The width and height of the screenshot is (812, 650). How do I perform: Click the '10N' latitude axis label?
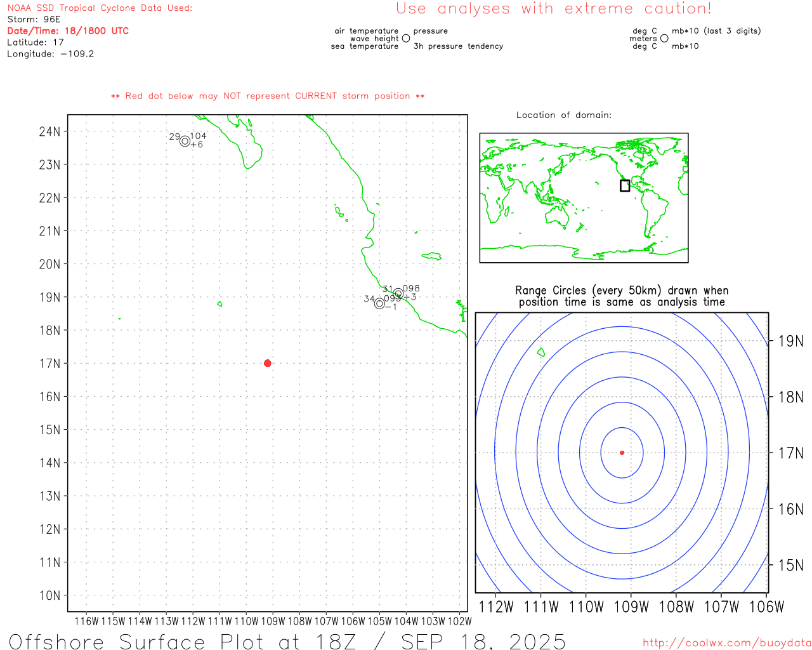pos(49,595)
